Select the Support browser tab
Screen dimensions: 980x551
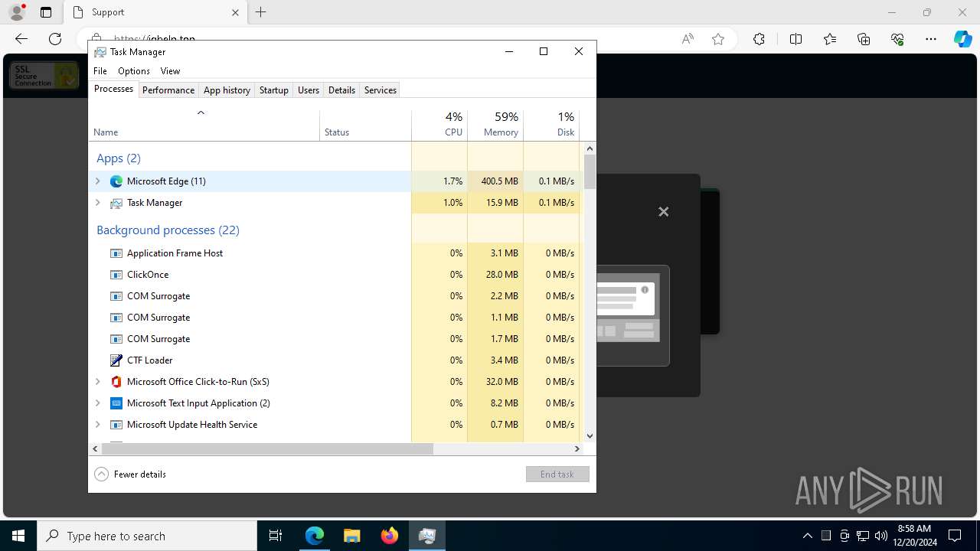(x=155, y=12)
